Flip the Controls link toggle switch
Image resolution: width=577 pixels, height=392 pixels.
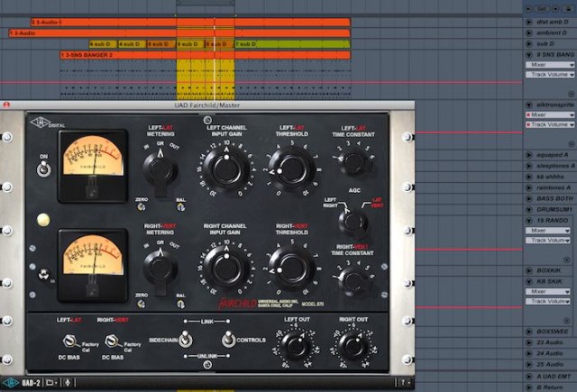point(226,339)
